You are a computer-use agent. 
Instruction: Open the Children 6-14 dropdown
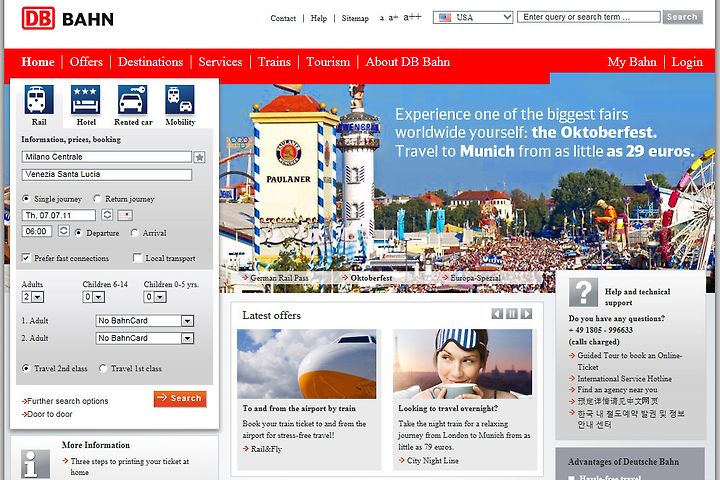point(94,297)
